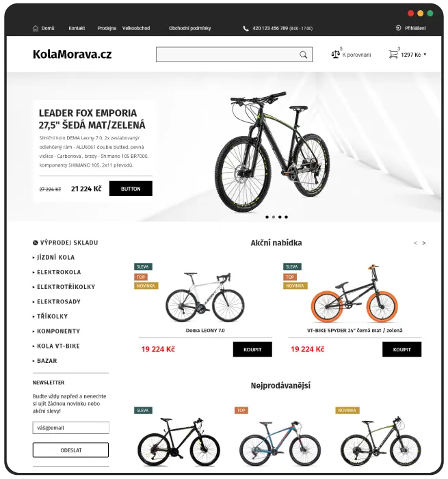Image resolution: width=448 pixels, height=479 pixels.
Task: Click the phone icon in top bar
Action: pos(246,29)
